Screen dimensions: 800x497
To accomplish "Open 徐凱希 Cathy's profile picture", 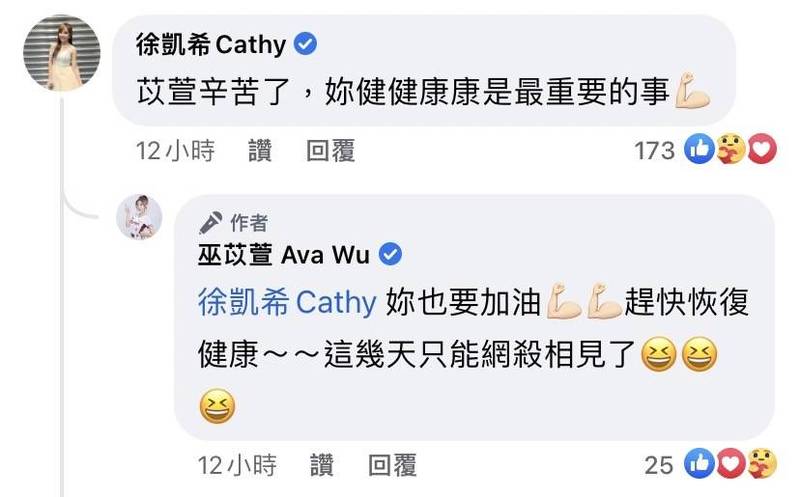I will [62, 53].
